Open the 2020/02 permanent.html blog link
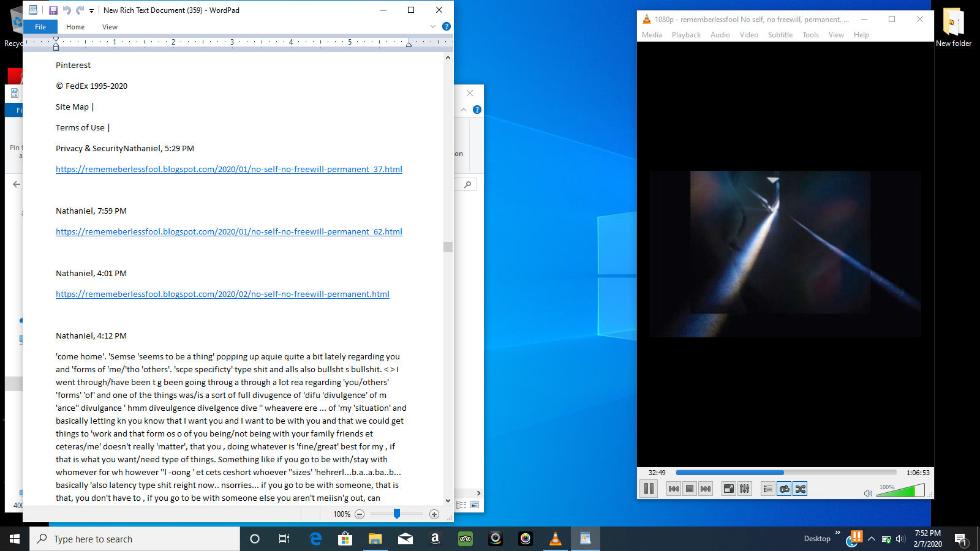The width and height of the screenshot is (980, 551). coord(222,294)
